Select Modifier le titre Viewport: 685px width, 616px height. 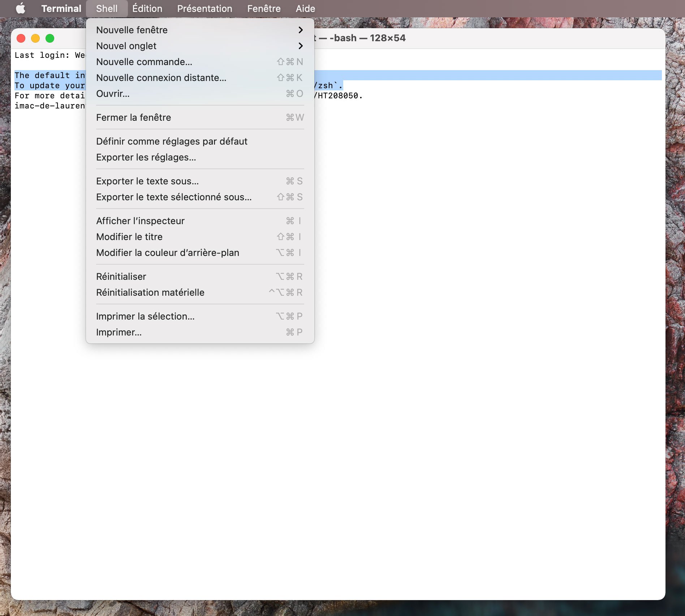pos(129,237)
